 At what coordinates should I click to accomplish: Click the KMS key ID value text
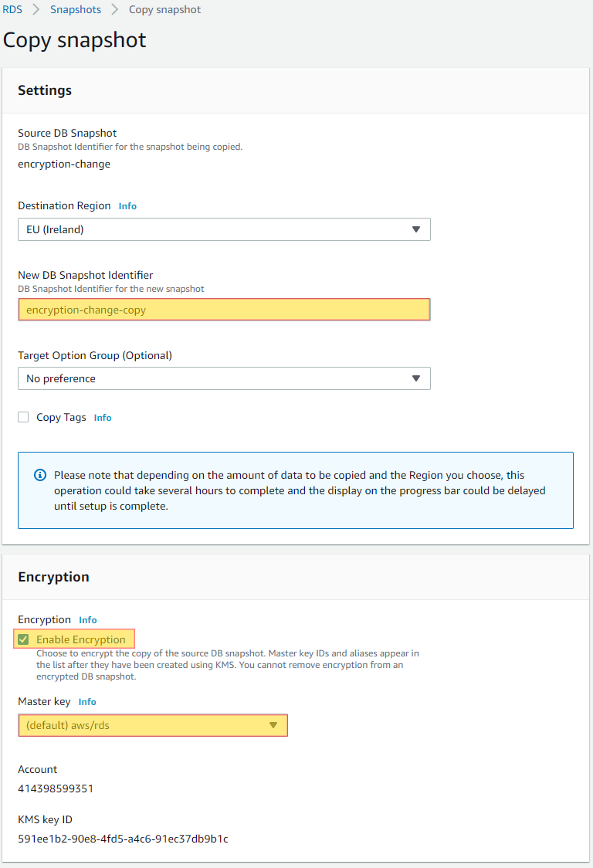tap(123, 839)
